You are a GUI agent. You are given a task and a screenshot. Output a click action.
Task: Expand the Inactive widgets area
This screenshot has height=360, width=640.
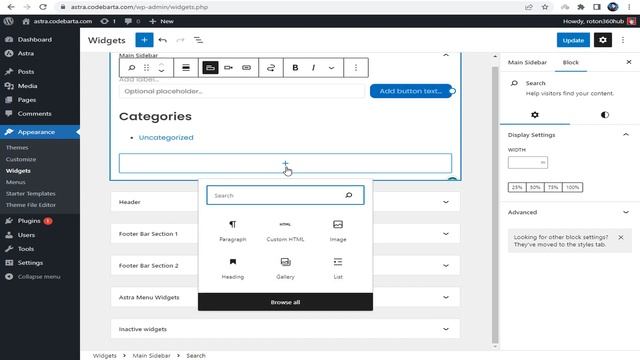click(x=285, y=329)
